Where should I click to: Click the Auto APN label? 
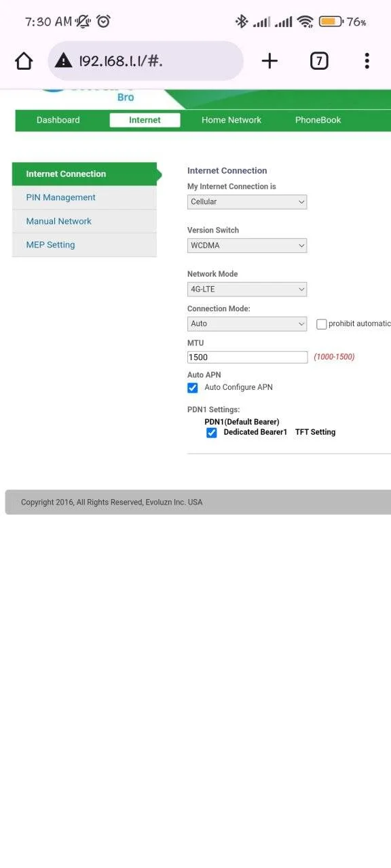pos(204,375)
